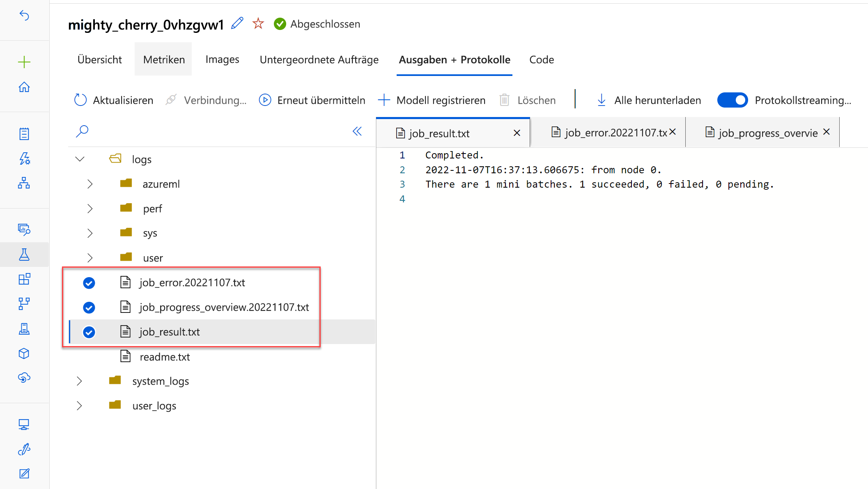Edit job name with pencil icon

tap(237, 23)
